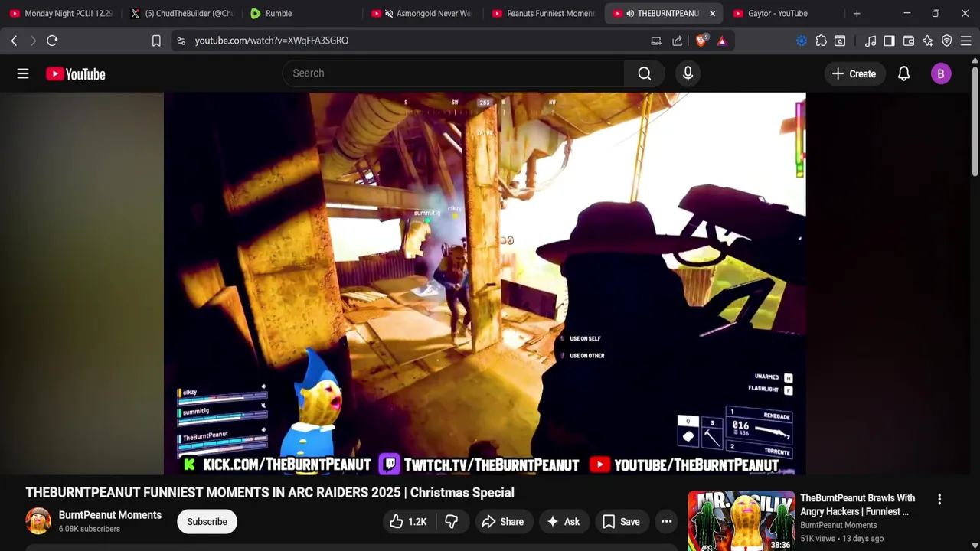Open recommended video thumbnail with 38:36 duration

[x=741, y=520]
